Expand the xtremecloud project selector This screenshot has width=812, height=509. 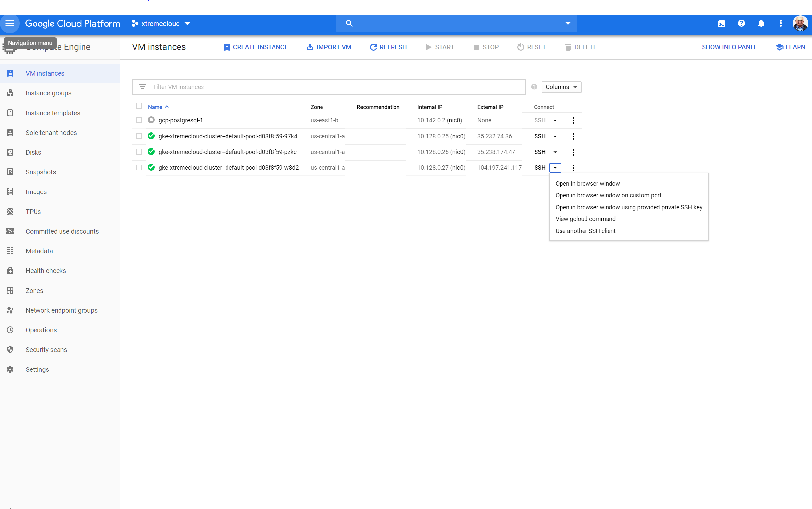coord(161,24)
